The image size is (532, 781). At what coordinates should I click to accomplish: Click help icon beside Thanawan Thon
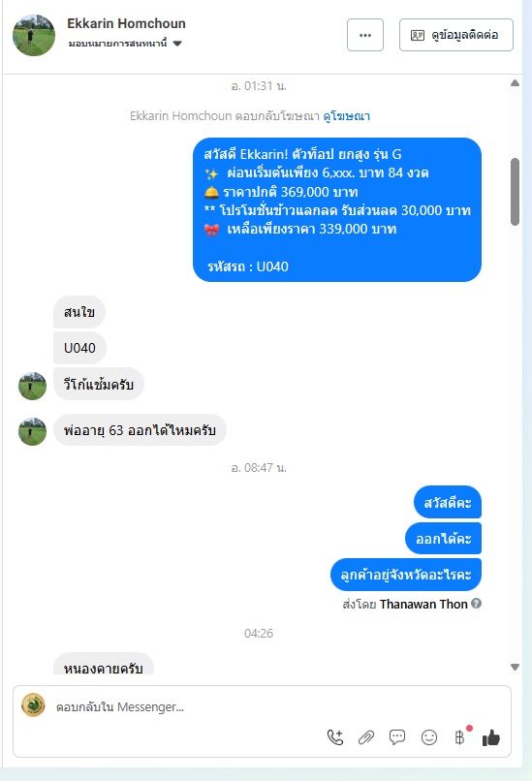click(x=476, y=604)
